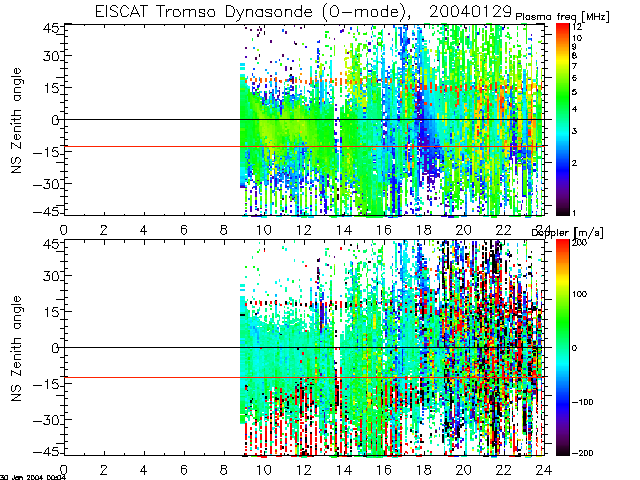Click the '7' tick on plasma frequency colorbar

pos(574,66)
